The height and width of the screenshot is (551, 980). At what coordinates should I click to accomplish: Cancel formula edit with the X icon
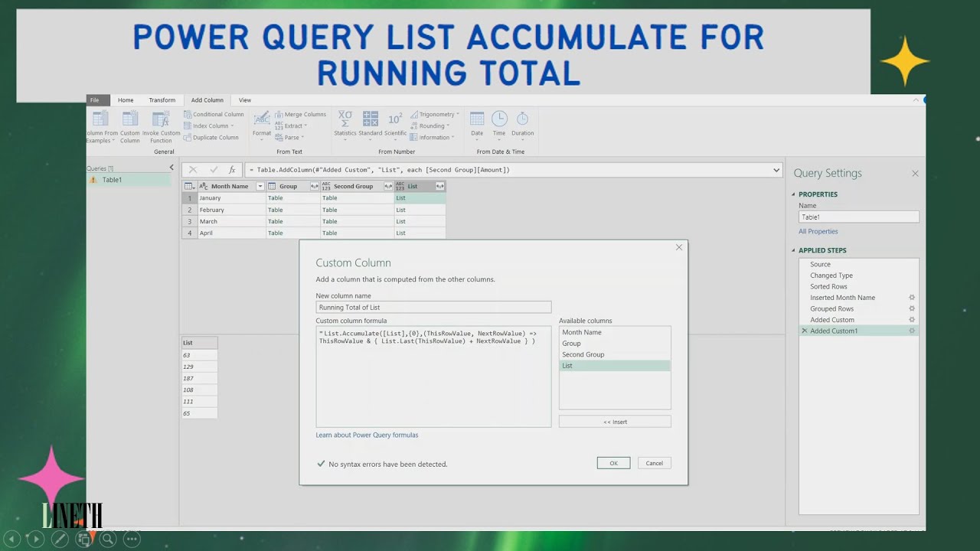[193, 170]
